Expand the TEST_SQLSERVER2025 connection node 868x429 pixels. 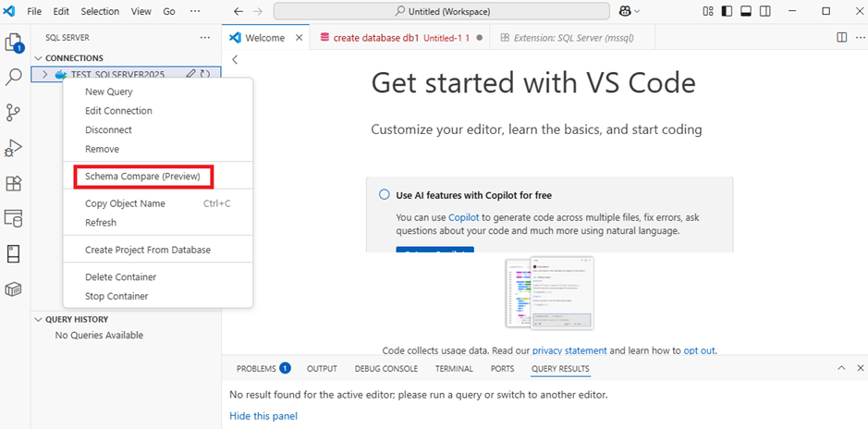point(45,74)
